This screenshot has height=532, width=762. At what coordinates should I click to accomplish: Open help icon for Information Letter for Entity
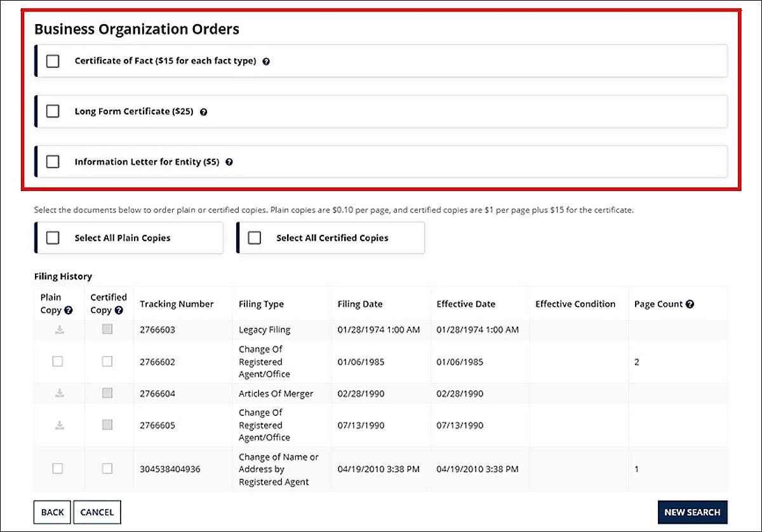pos(229,162)
